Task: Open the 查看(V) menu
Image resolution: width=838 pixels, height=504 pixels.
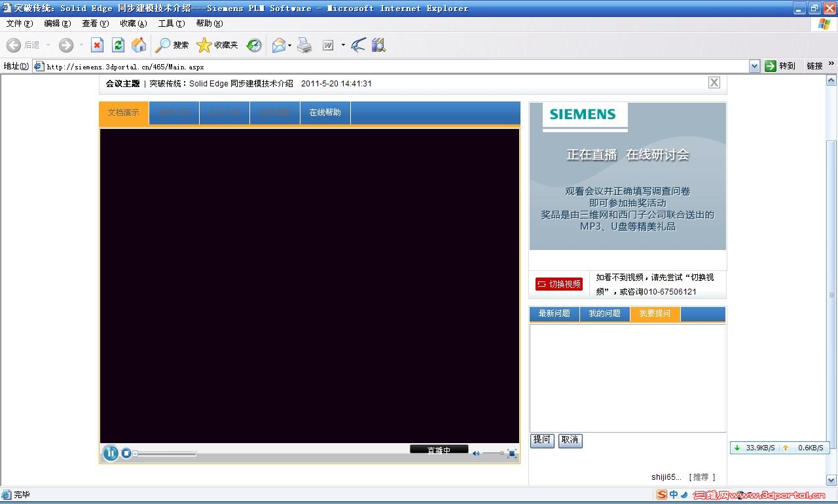Action: pos(96,24)
